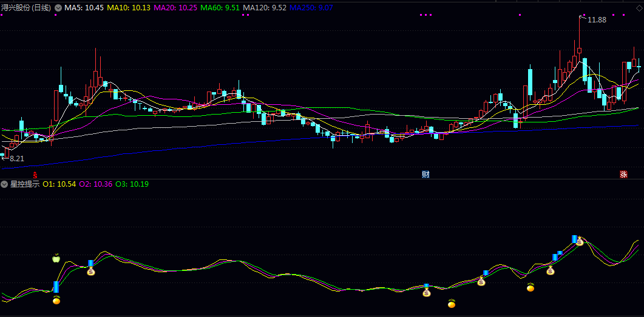This screenshot has height=317, width=644.
Task: Click the blue '财' finance marker
Action: [426, 175]
